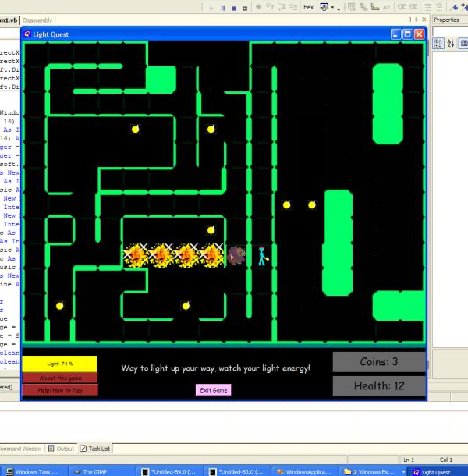Maximize the Light Quest window
The width and height of the screenshot is (468, 476).
pyautogui.click(x=407, y=34)
